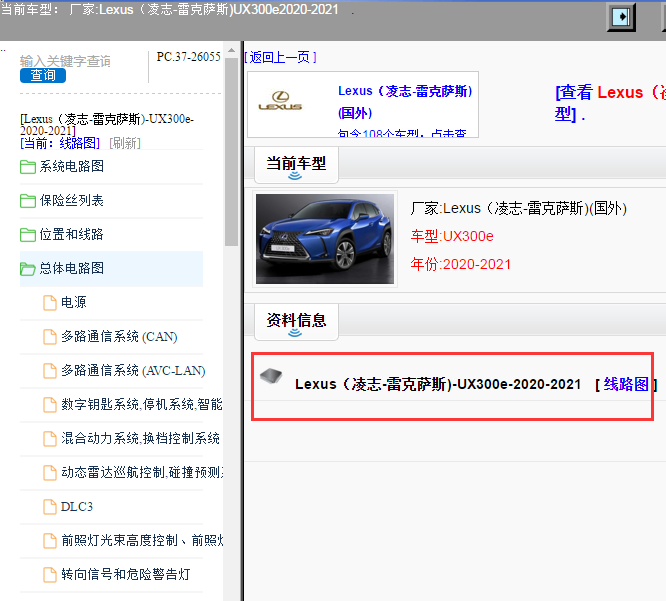Click the 车型:UX300e text
The height and width of the screenshot is (601, 666).
click(452, 236)
